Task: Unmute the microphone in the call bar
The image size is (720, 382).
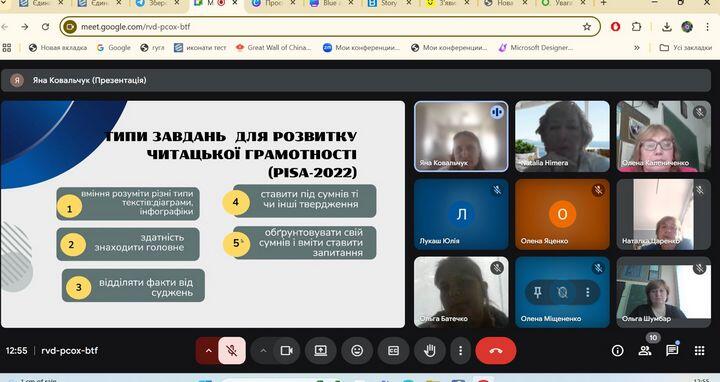Action: point(232,351)
